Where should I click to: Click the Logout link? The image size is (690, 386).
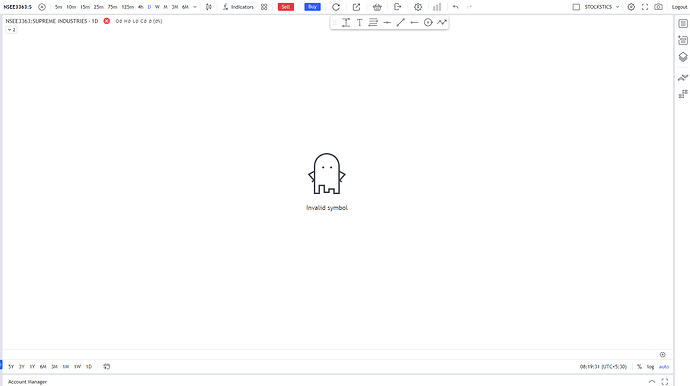[x=679, y=7]
